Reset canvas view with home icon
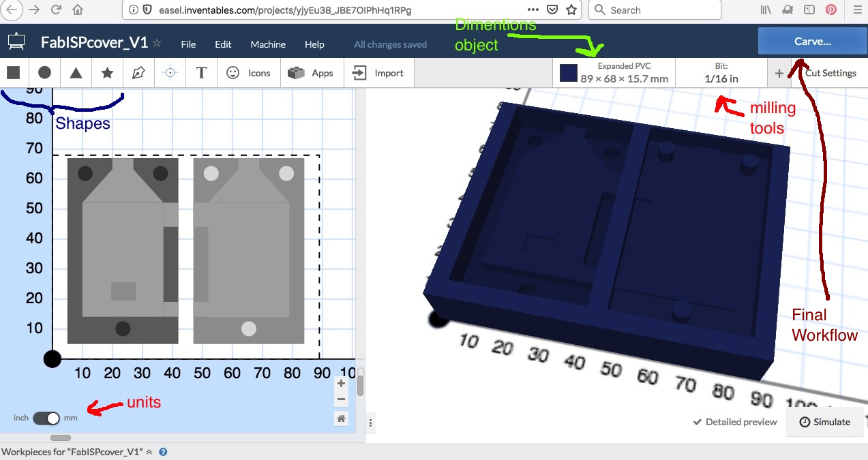This screenshot has height=460, width=868. [x=342, y=418]
